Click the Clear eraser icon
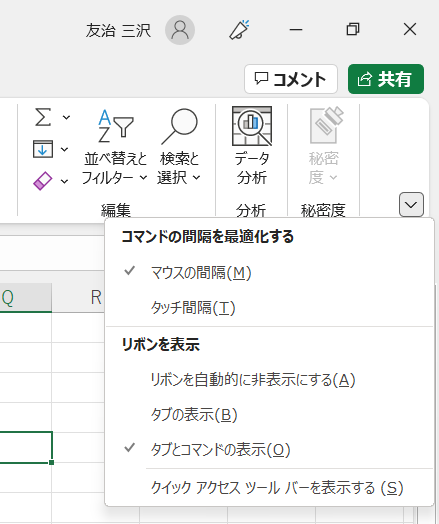 point(42,181)
